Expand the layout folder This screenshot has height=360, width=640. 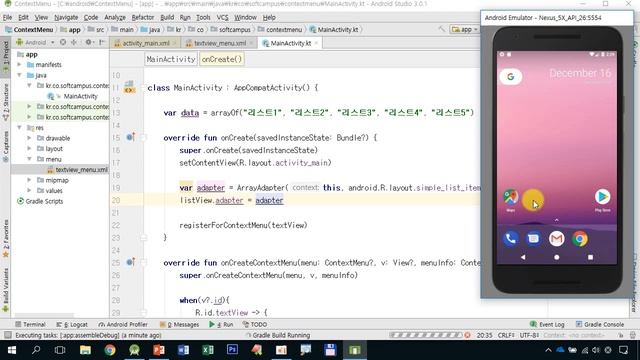(x=29, y=149)
